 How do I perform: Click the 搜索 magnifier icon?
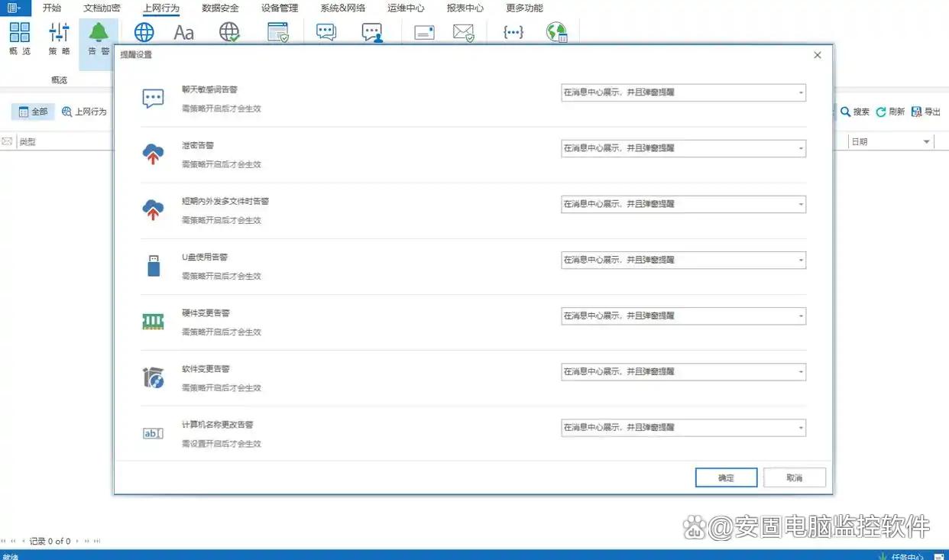(x=846, y=112)
